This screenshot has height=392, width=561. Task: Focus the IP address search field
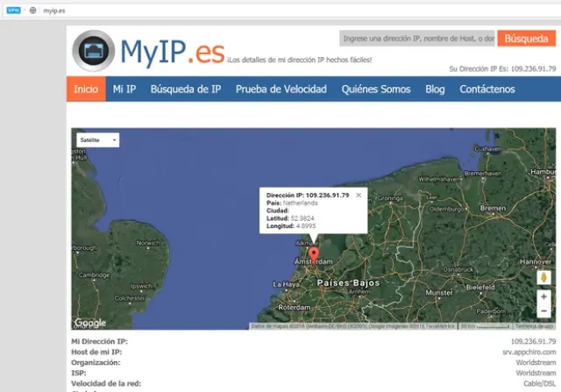click(415, 39)
